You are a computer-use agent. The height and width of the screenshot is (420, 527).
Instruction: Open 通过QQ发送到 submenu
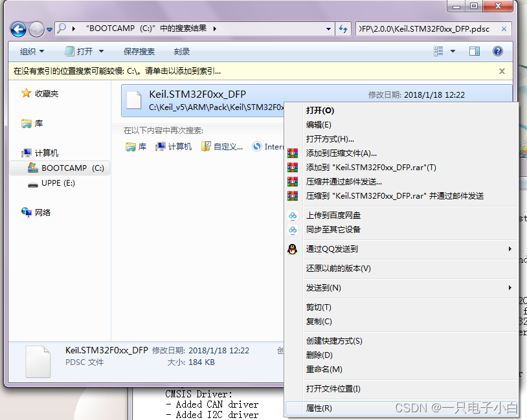400,249
